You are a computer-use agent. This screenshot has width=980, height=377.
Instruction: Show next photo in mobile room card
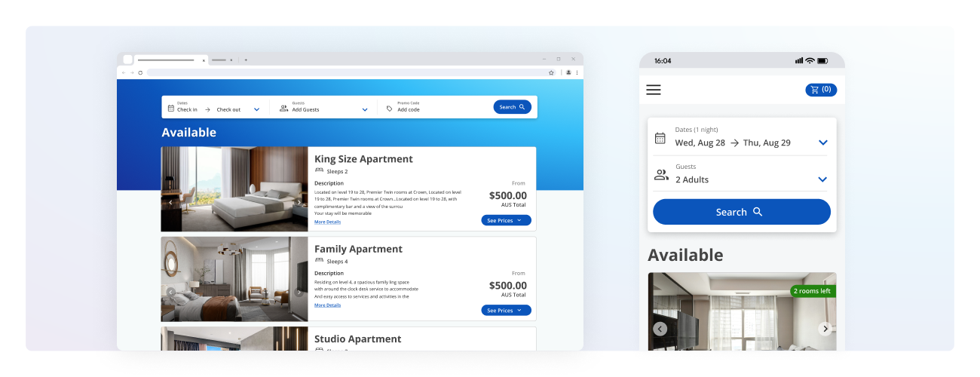click(x=825, y=329)
